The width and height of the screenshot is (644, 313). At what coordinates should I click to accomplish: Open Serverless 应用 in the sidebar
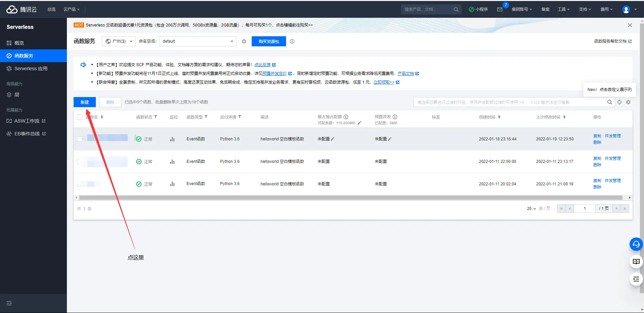31,69
